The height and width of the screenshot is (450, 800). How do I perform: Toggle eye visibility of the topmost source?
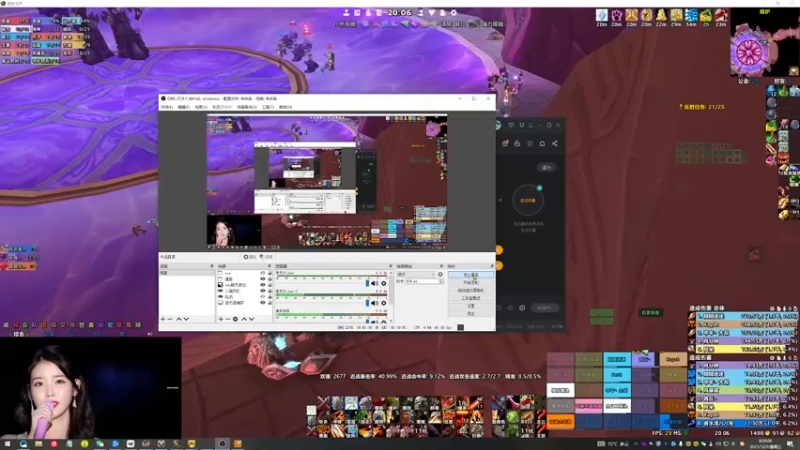coord(263,273)
